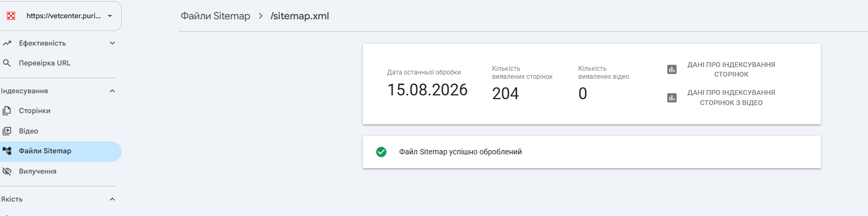The width and height of the screenshot is (868, 216).
Task: Collapse the Якість section
Action: 112,199
